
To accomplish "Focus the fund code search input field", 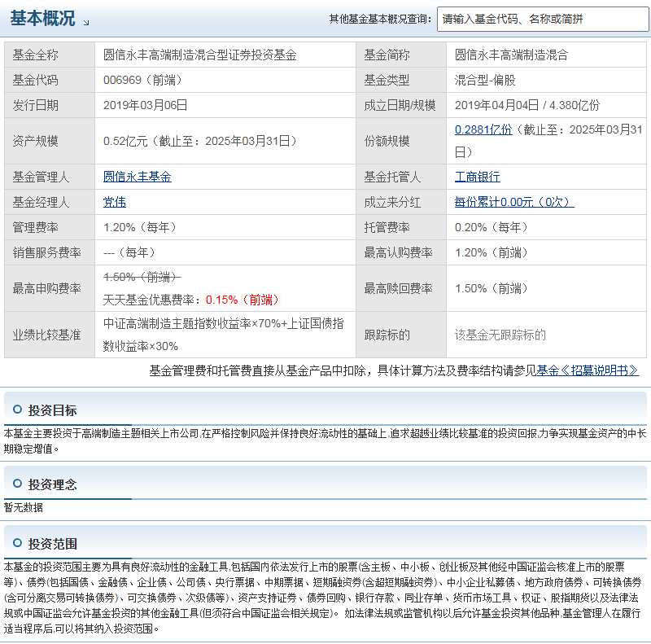I will click(543, 19).
